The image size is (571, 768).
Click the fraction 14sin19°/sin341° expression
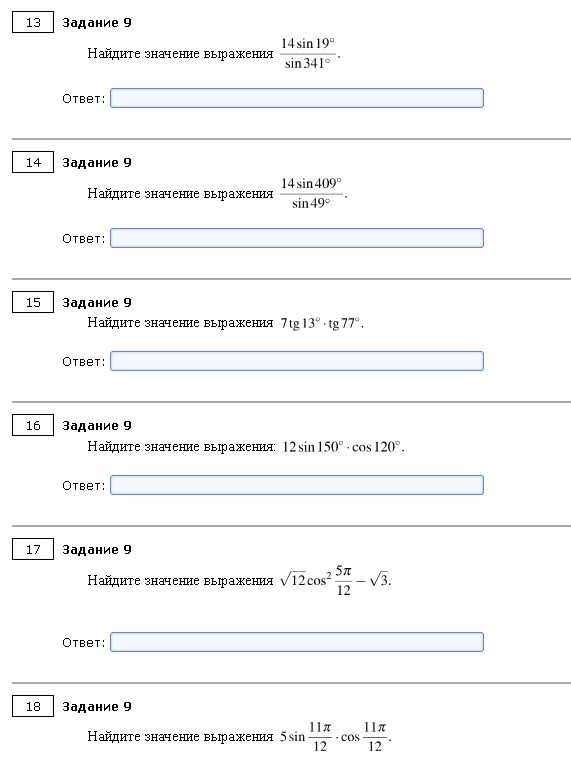[x=308, y=53]
